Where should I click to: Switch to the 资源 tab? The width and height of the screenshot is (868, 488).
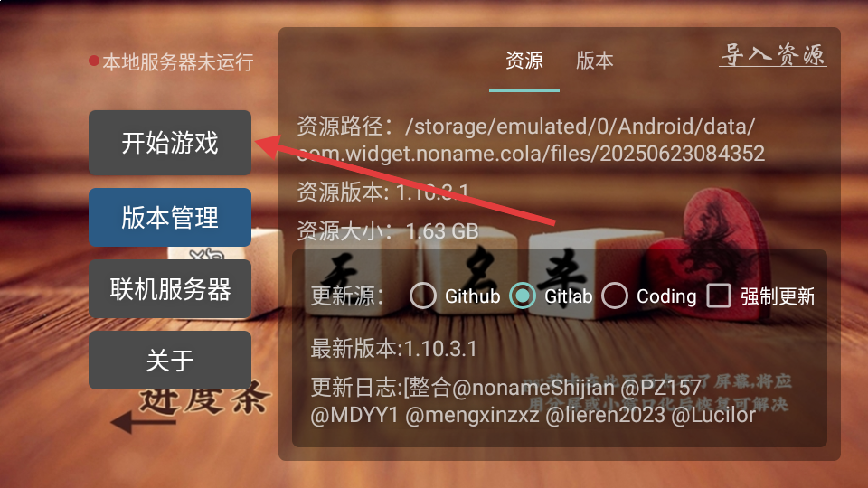tap(524, 61)
